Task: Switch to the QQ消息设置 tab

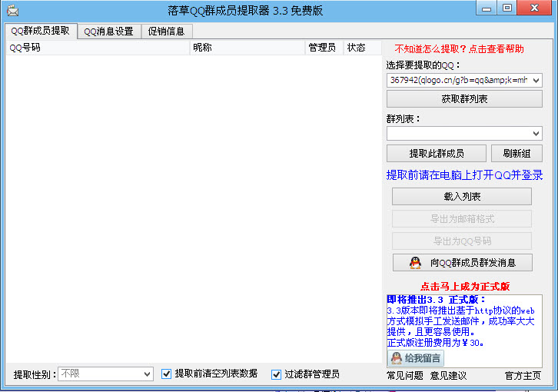Action: pyautogui.click(x=109, y=32)
